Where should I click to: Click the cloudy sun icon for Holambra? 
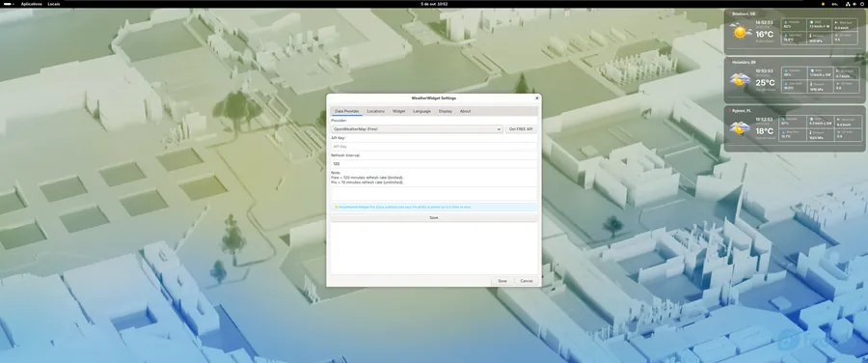[x=740, y=79]
